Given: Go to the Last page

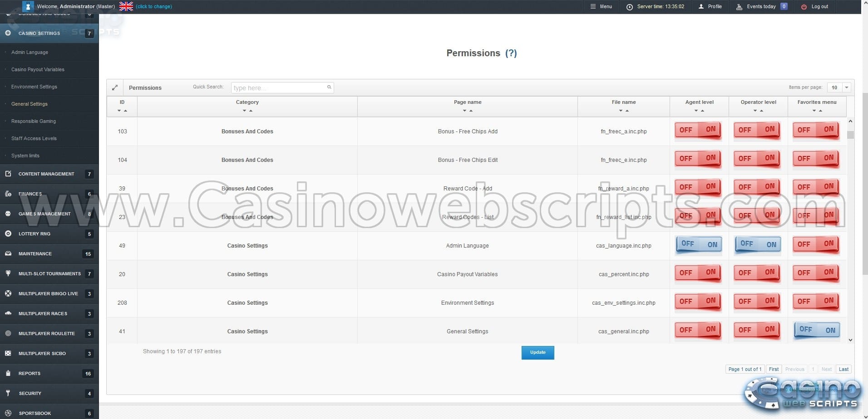Looking at the screenshot, I should pyautogui.click(x=843, y=369).
